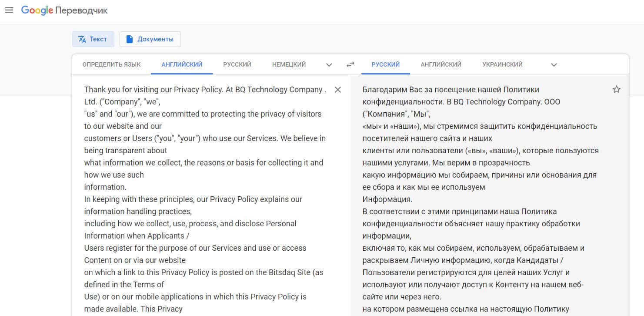Select Русский as target language
This screenshot has height=316, width=644.
click(385, 65)
